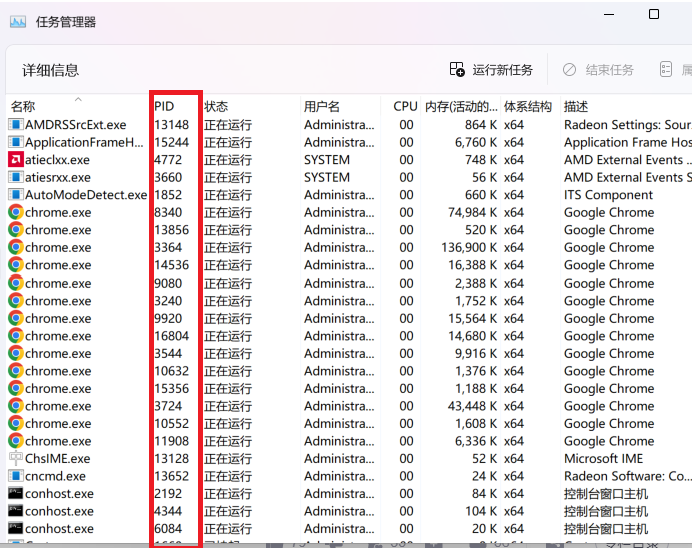697x548 pixels.
Task: Click PID value 13652
Action: (x=172, y=476)
